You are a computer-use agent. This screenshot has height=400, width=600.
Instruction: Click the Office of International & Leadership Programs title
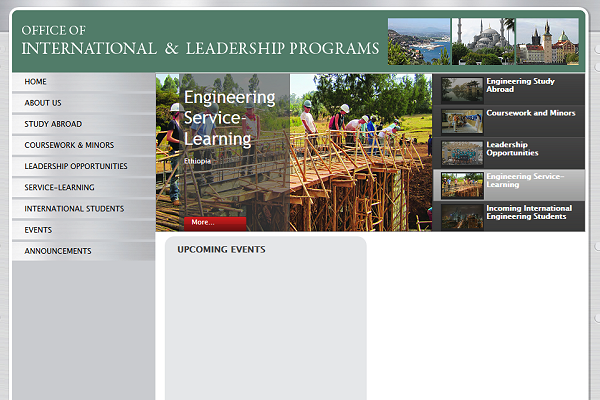200,41
